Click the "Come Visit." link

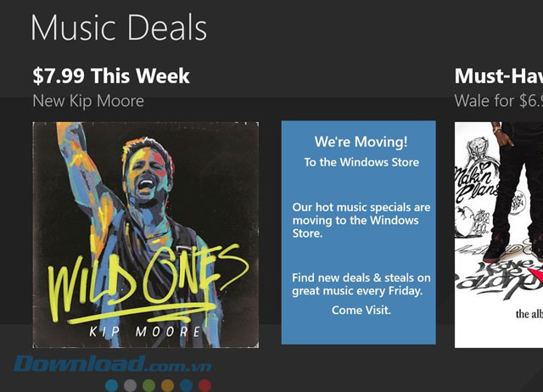click(361, 311)
